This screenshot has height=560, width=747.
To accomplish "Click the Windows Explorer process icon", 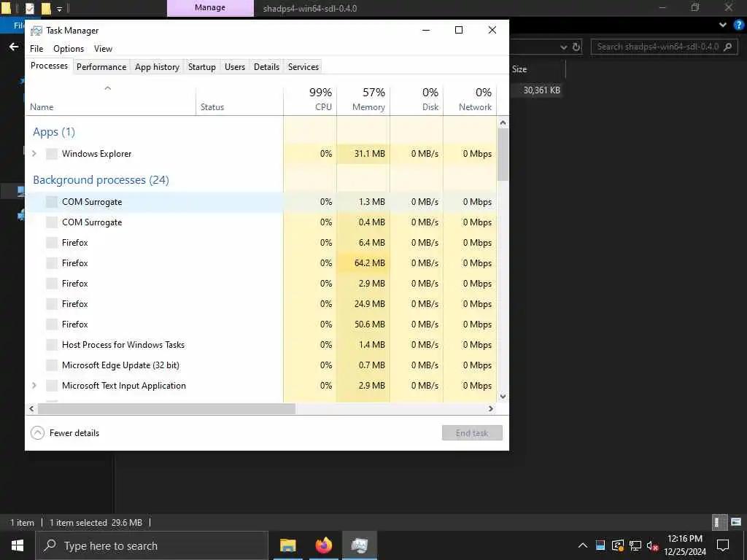I will point(52,154).
